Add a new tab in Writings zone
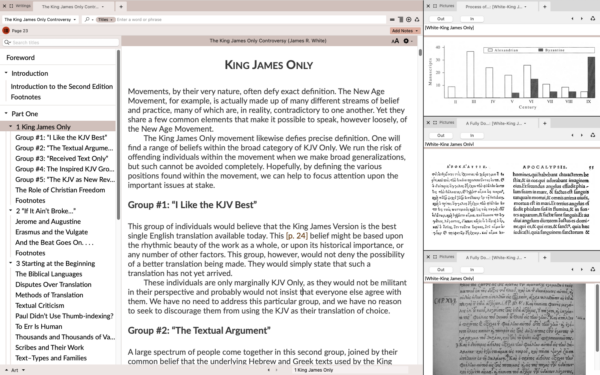 pos(121,7)
